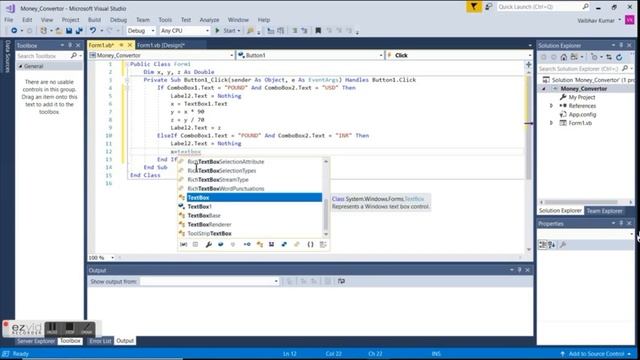Click the Solution Explorer horizontal scrollbar
Viewport: 640px width, 360px height.
pos(581,202)
